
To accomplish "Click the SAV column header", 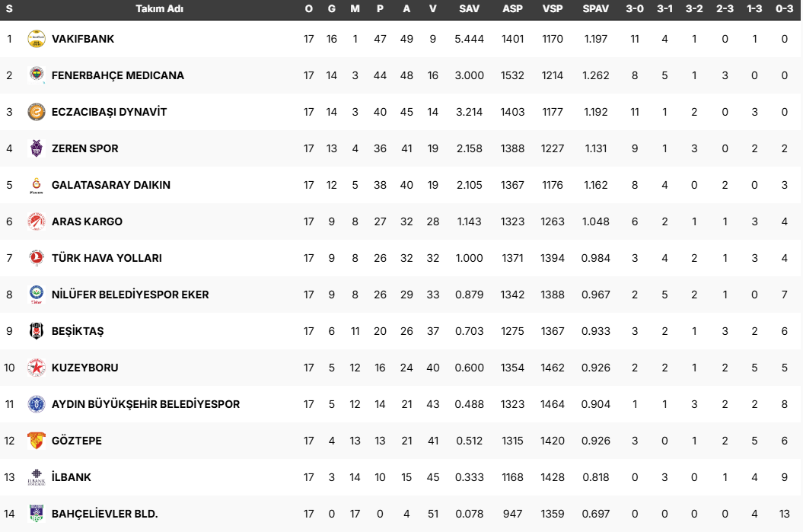I will [469, 9].
